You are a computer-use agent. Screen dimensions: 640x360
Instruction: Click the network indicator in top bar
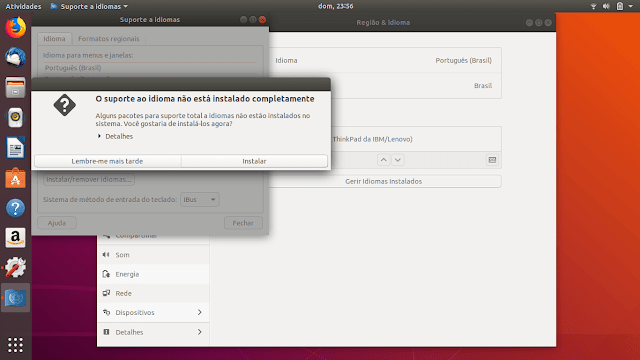[593, 6]
